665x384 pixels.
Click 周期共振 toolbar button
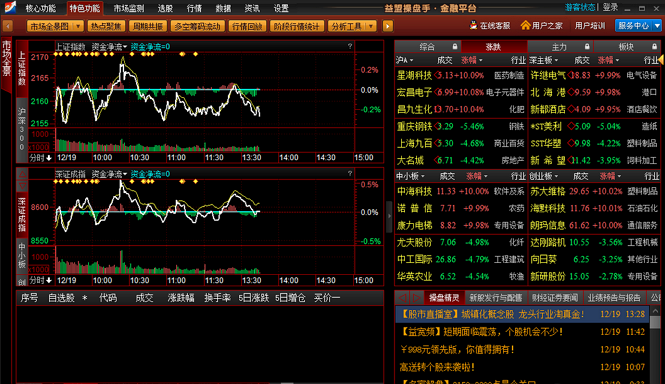pos(148,26)
